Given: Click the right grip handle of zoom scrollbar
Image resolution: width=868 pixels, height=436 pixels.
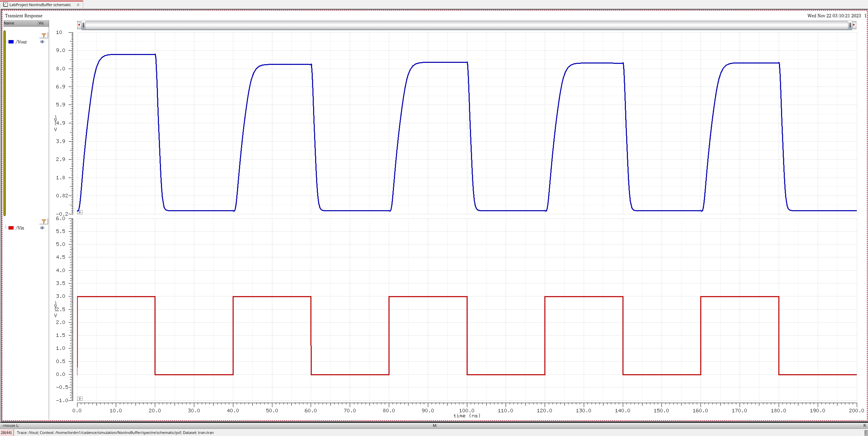Looking at the screenshot, I should (x=850, y=25).
